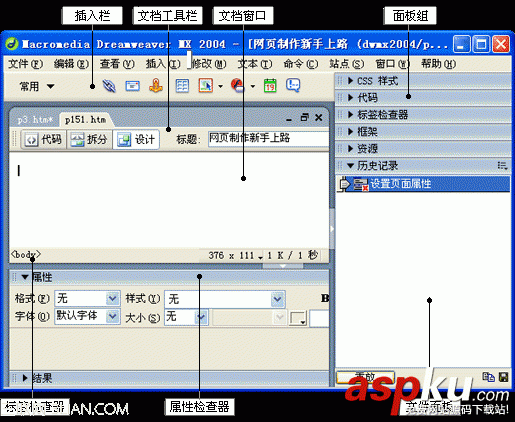Collapse the 属性 properties panel

25,277
